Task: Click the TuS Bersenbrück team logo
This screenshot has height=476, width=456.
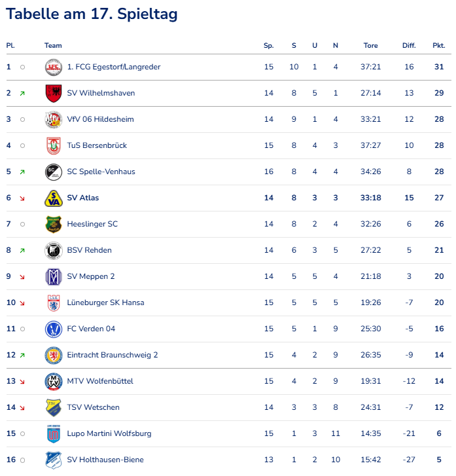Action: [53, 145]
